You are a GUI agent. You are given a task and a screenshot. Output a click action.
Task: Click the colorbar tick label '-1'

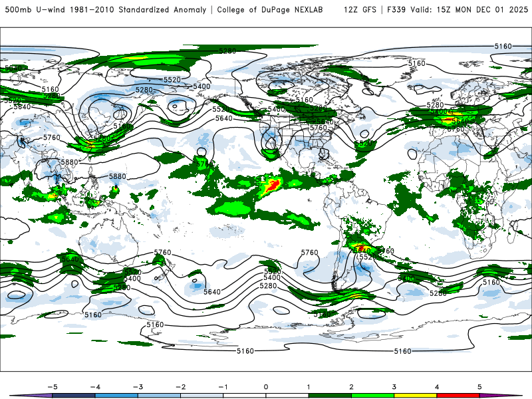tap(223, 387)
